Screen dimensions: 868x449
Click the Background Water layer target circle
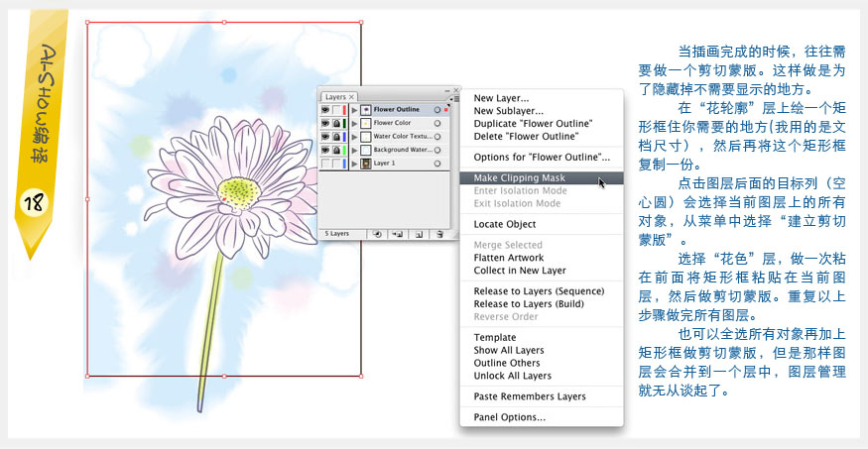[437, 150]
